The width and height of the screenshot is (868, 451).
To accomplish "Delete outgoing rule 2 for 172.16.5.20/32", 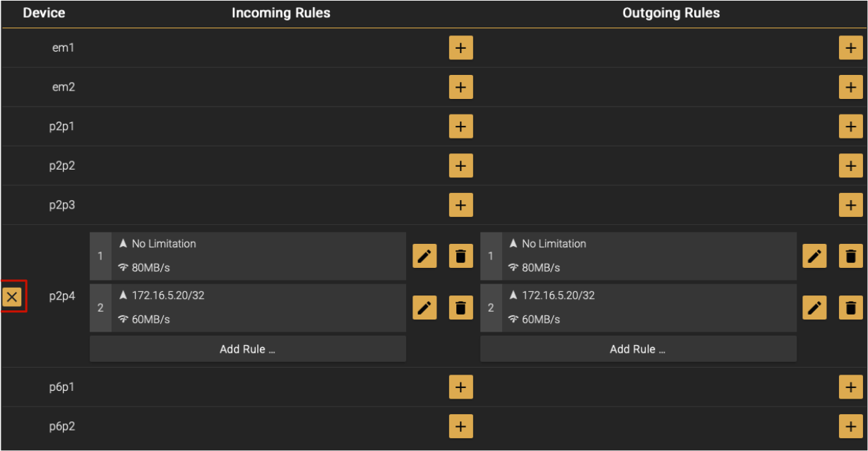I will point(850,307).
